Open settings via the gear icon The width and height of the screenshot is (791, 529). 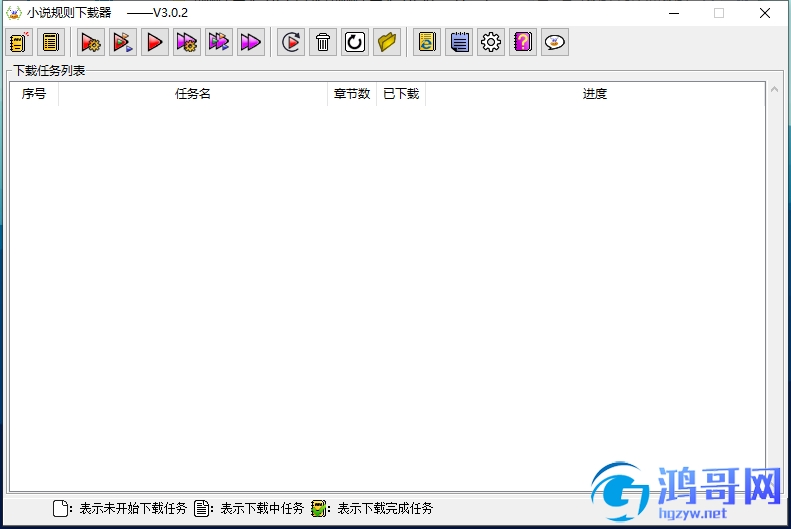pyautogui.click(x=491, y=42)
